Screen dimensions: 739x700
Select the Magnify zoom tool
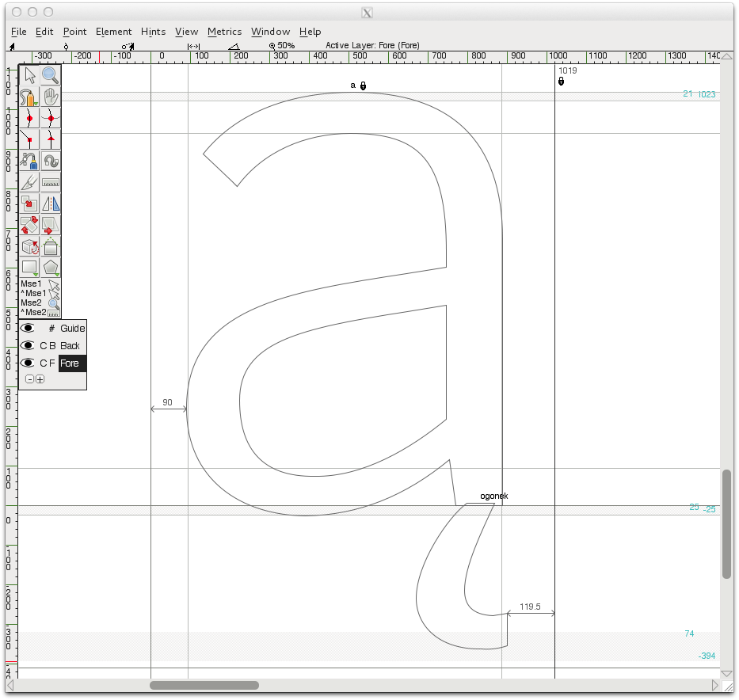[x=51, y=75]
